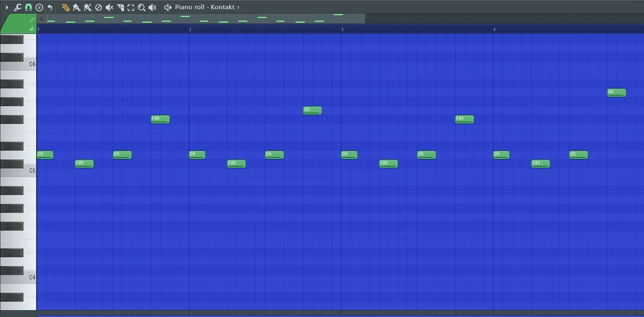Open the target channel arrow after Kontakt

click(x=238, y=8)
